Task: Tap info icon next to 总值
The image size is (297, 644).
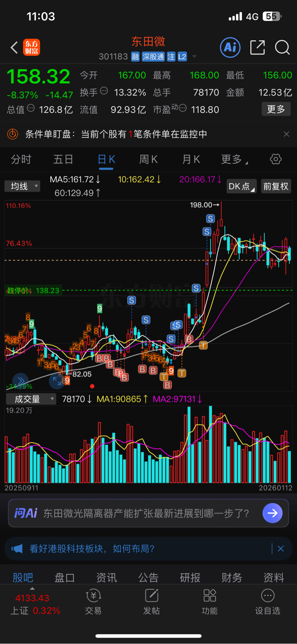Action: click(31, 108)
